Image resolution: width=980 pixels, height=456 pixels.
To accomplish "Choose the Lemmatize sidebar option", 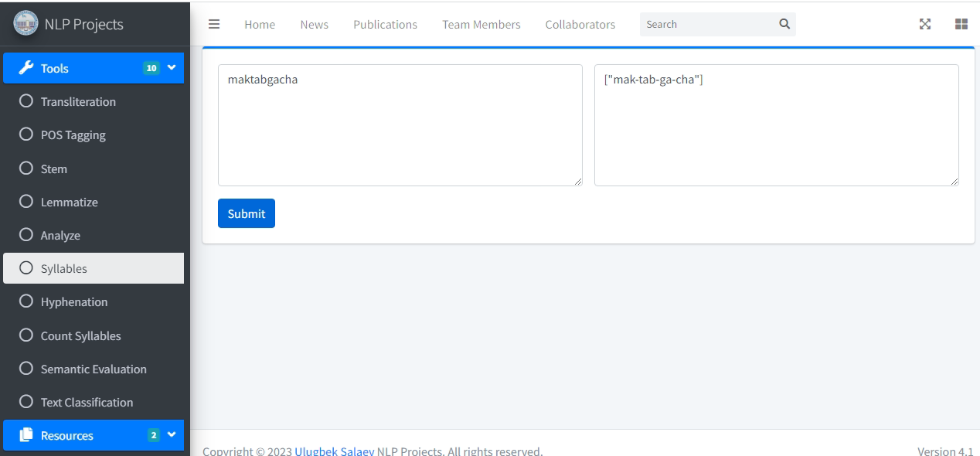I will click(x=69, y=202).
